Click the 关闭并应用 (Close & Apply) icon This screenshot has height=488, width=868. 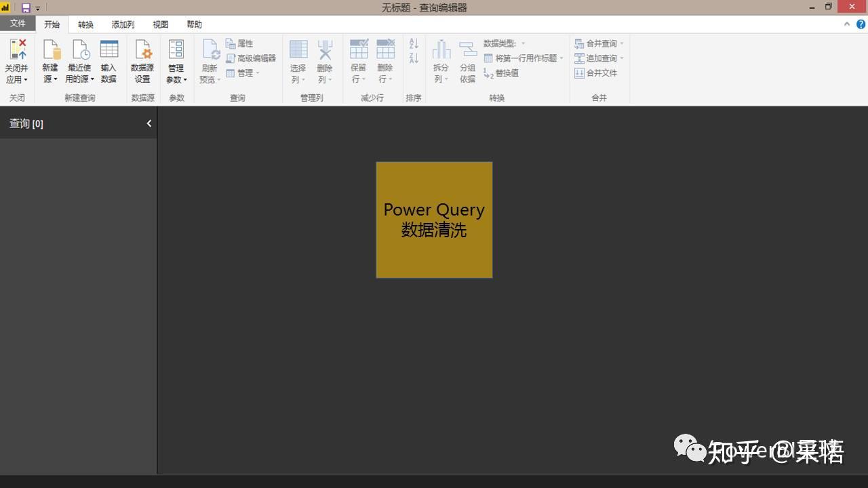click(17, 49)
